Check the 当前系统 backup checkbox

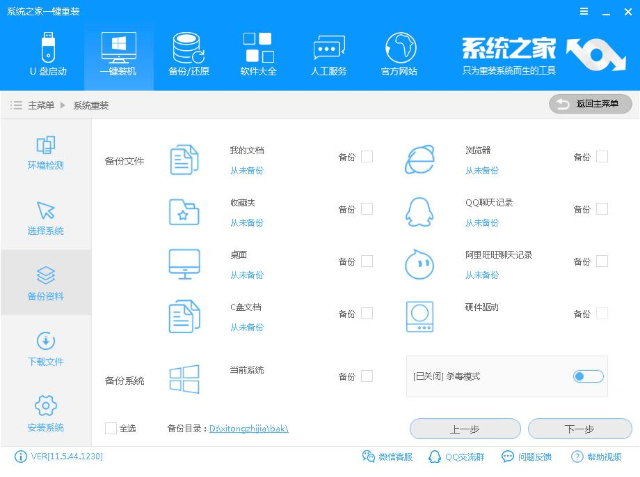point(367,376)
